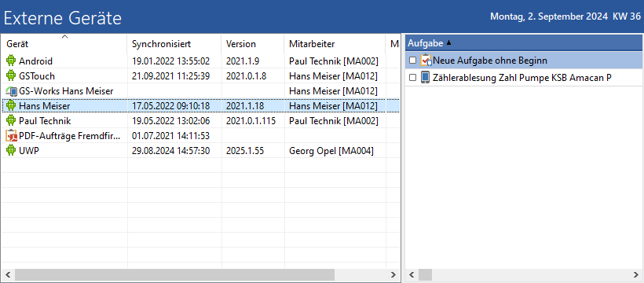Click right arrow of Aufgabe panel scrollbar

[636, 274]
